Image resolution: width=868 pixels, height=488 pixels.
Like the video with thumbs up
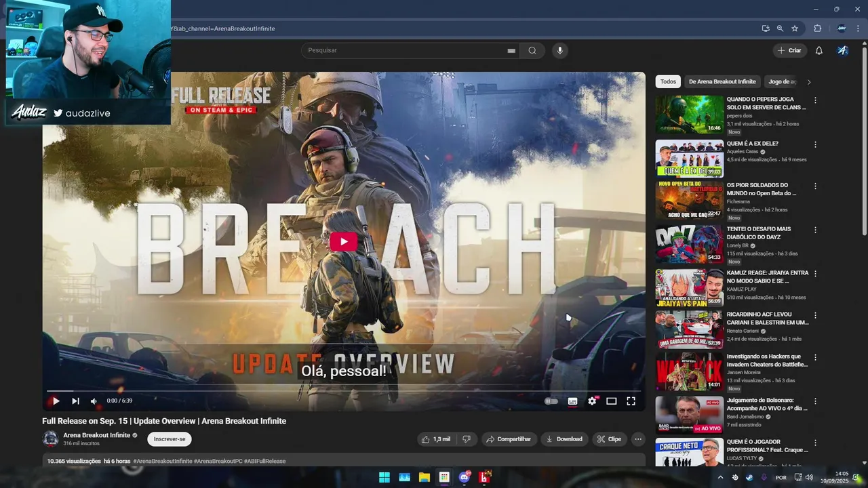(x=435, y=439)
